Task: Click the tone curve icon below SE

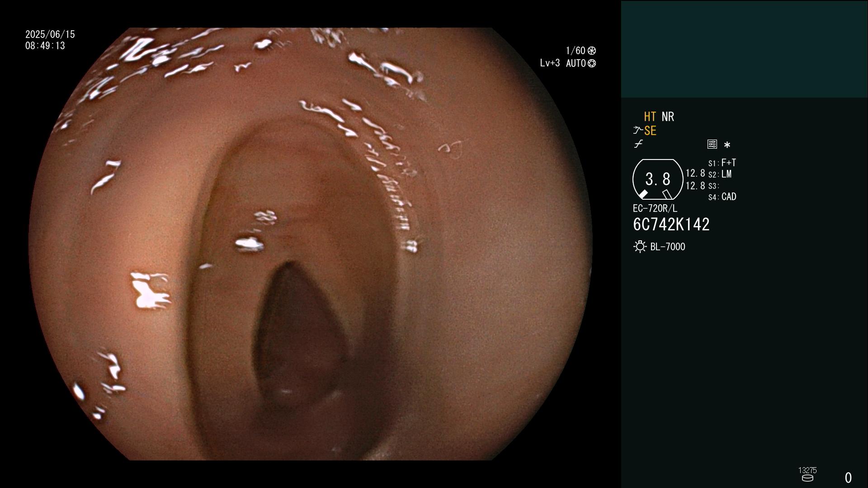Action: [x=638, y=144]
